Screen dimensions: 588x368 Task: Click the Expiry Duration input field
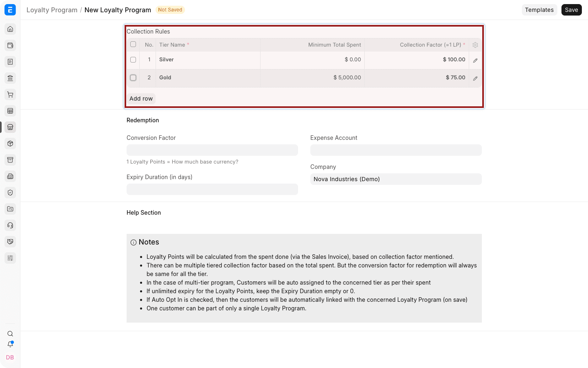point(212,189)
